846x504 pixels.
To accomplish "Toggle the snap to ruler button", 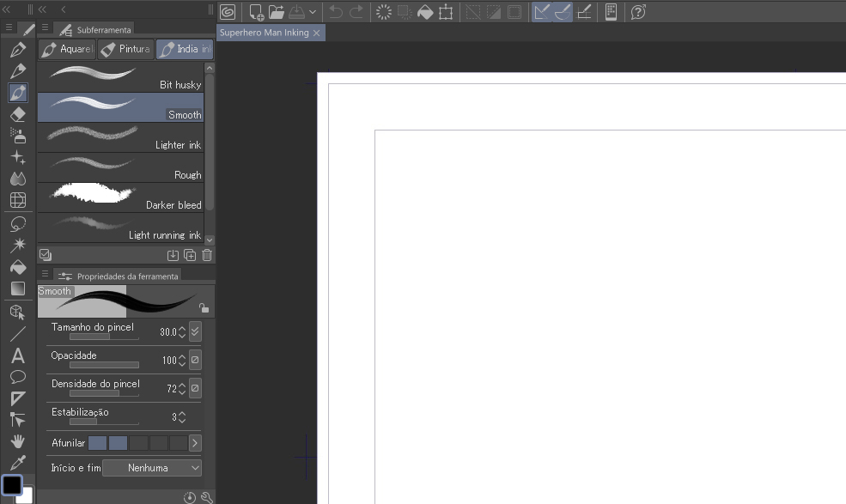I will click(541, 12).
